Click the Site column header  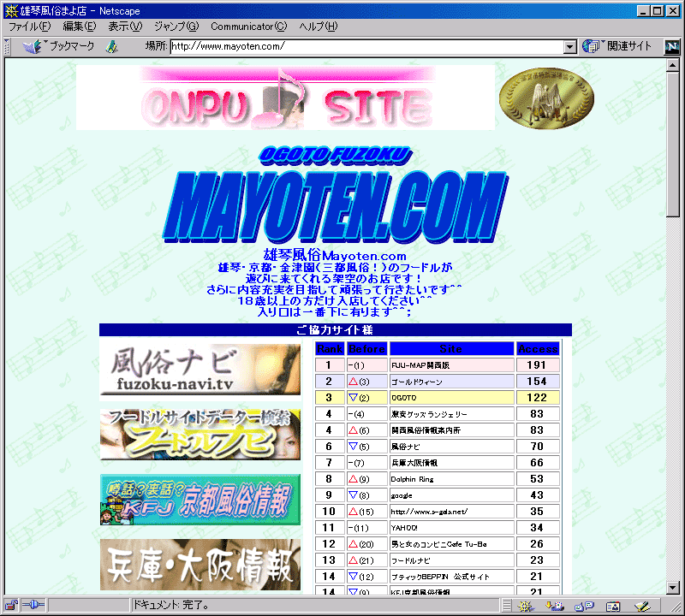pos(451,348)
